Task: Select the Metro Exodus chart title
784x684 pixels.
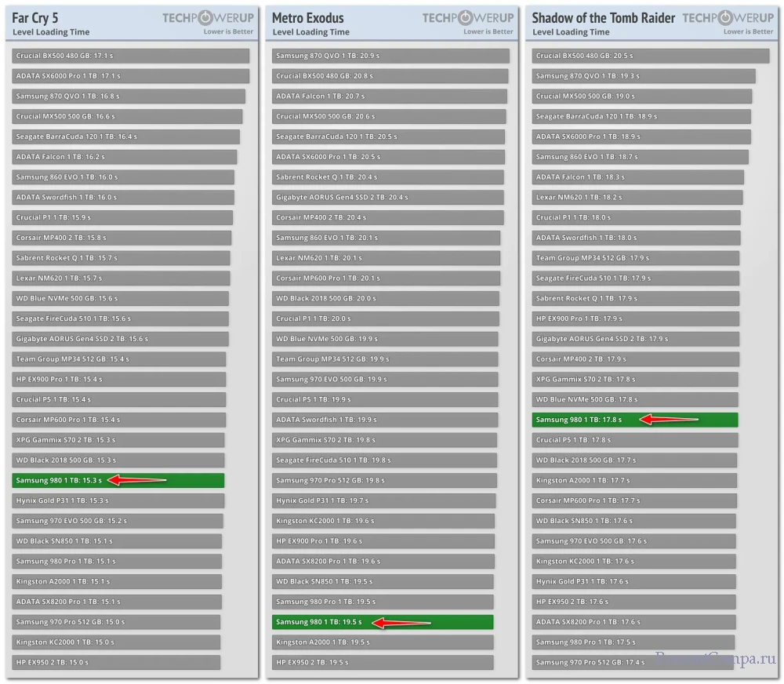Action: tap(308, 18)
